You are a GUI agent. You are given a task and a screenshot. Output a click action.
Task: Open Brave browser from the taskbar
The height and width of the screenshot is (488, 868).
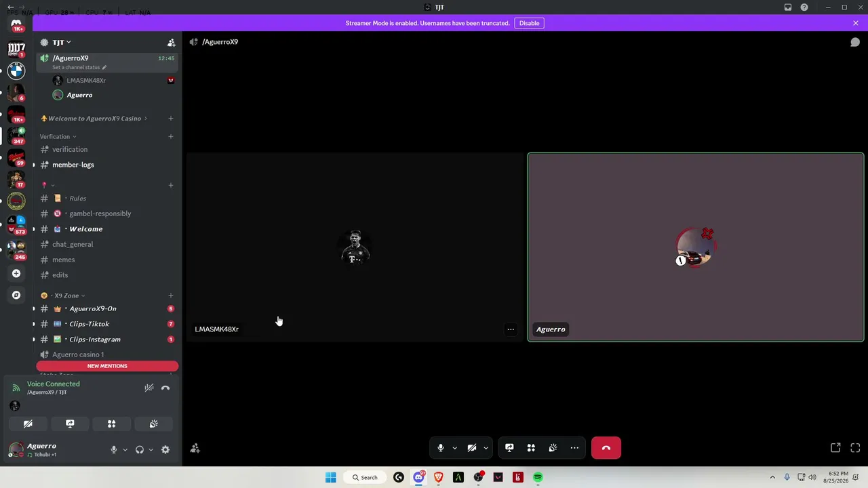pos(439,477)
